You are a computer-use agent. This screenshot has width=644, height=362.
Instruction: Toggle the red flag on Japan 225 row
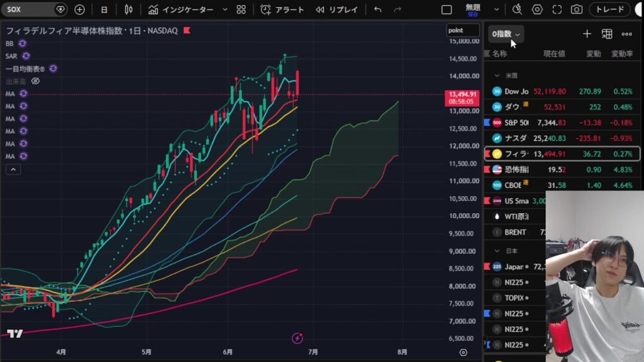pos(487,266)
